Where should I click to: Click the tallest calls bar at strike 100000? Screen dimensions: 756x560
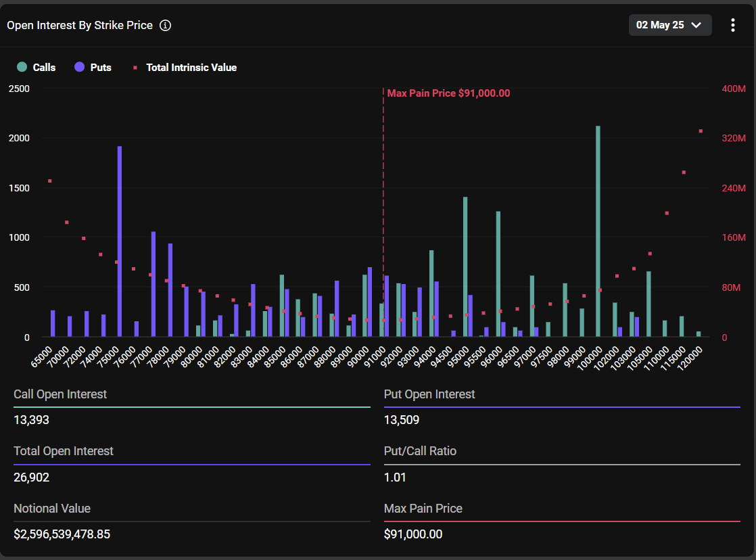[598, 231]
